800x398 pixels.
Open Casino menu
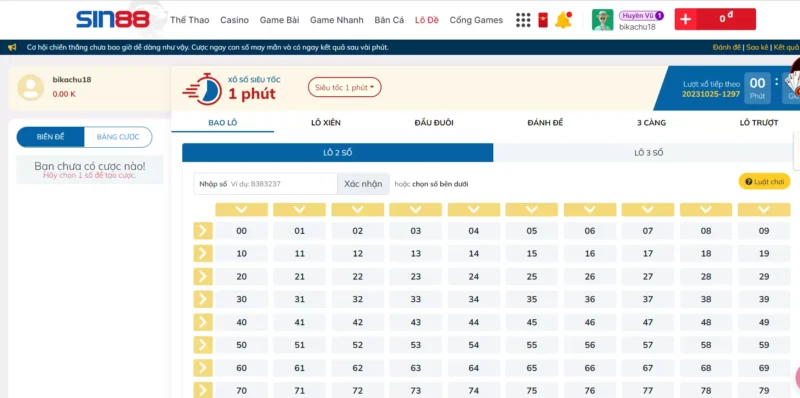point(235,20)
